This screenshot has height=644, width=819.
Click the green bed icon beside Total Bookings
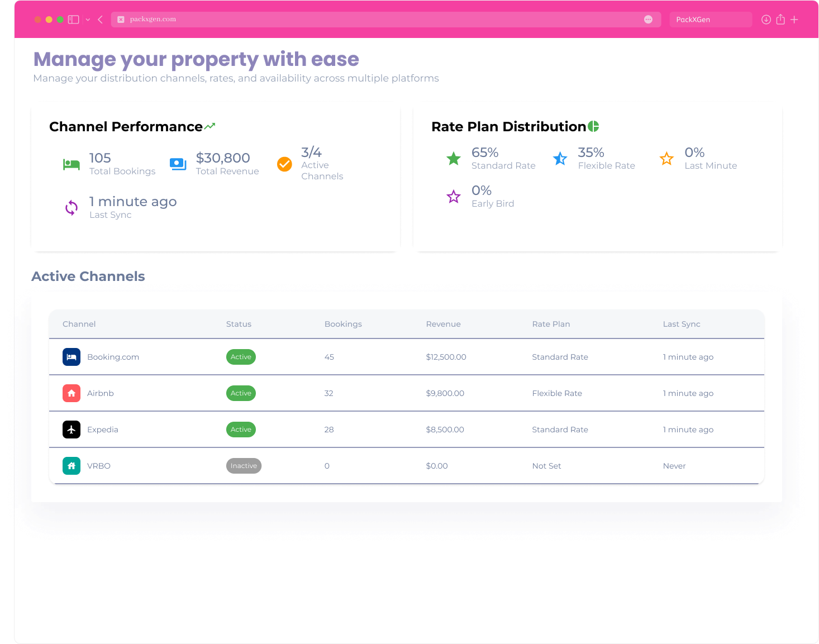point(72,164)
